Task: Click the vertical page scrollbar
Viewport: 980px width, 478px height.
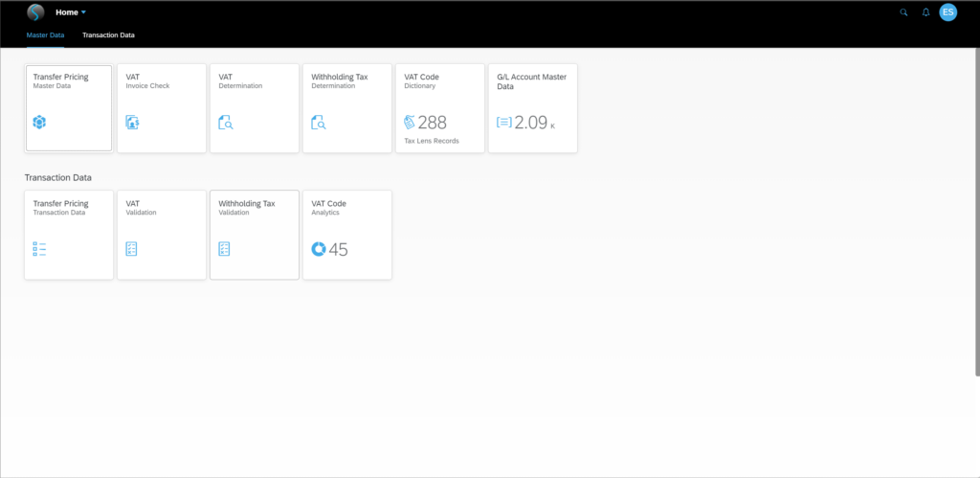Action: 977,213
